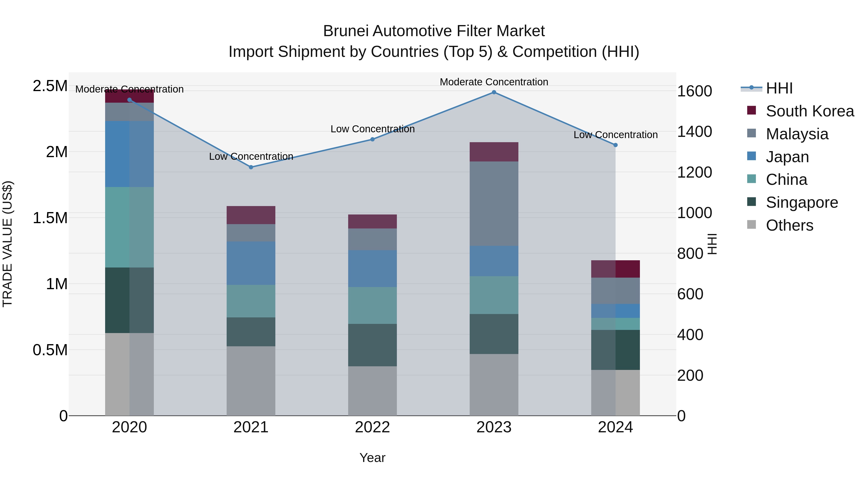The image size is (868, 488).
Task: Click the 2021 Japan bar segment
Action: pos(251,263)
